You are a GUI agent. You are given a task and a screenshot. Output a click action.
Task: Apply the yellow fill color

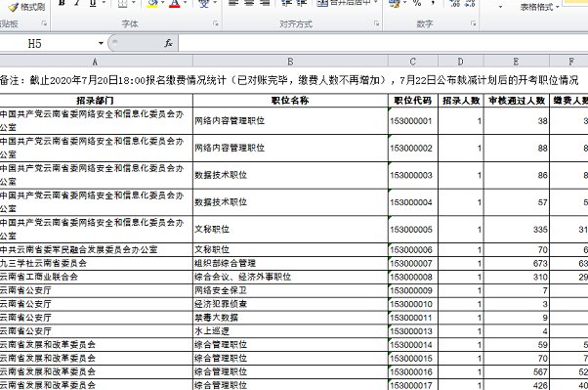point(152,3)
